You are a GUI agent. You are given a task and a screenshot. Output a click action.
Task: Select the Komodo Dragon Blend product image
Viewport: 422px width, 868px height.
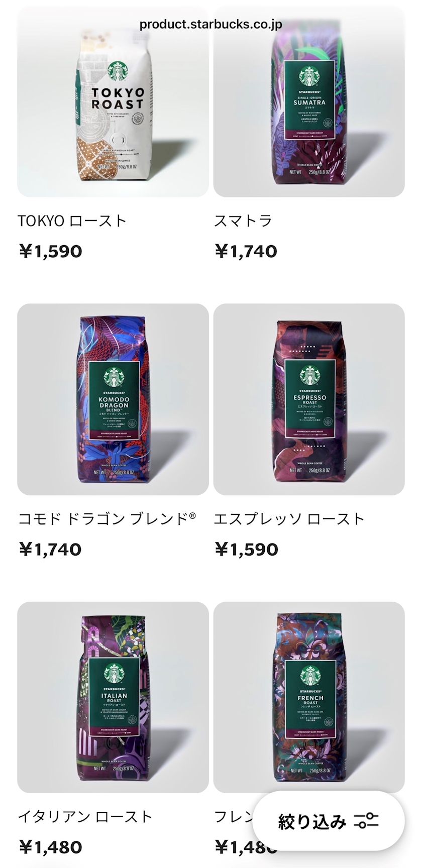point(113,399)
